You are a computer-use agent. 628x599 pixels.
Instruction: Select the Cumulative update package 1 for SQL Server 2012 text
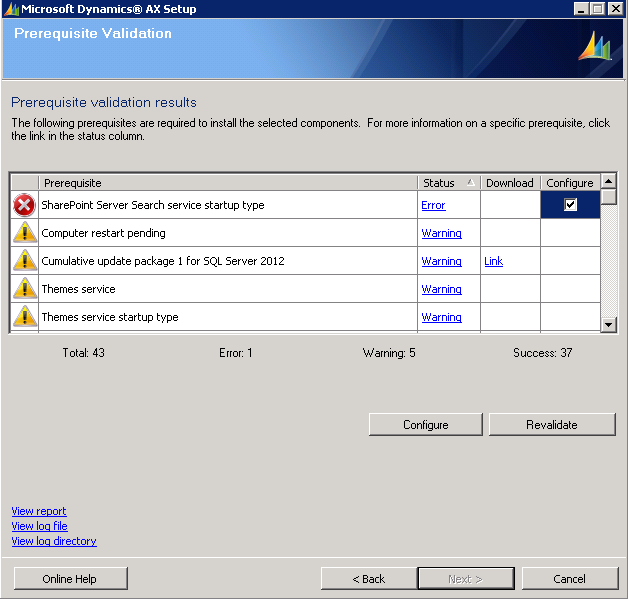pos(163,261)
